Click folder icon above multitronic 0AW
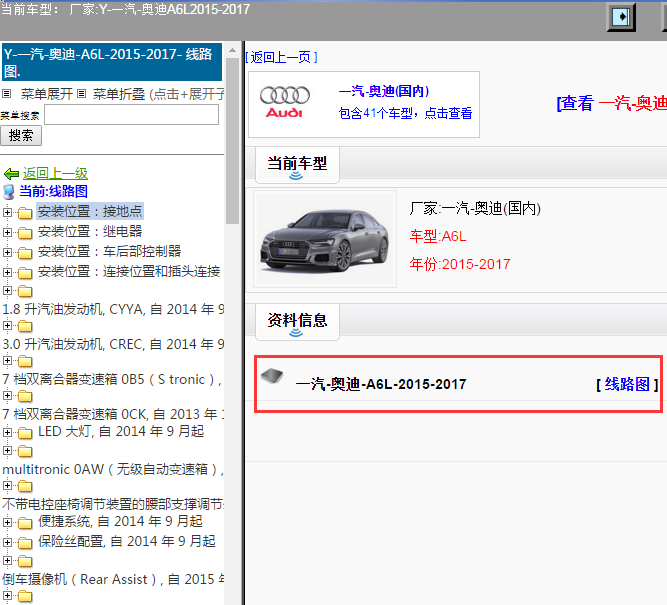The height and width of the screenshot is (605, 667). click(25, 451)
